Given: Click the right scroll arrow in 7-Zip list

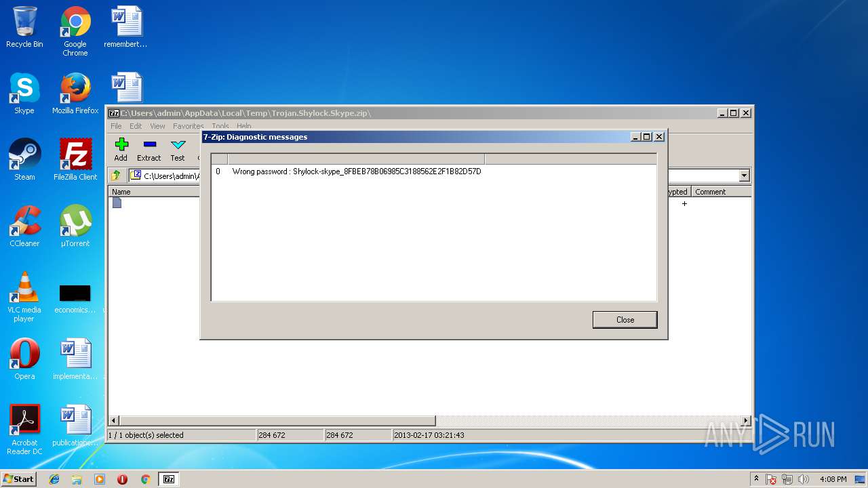Looking at the screenshot, I should point(746,421).
